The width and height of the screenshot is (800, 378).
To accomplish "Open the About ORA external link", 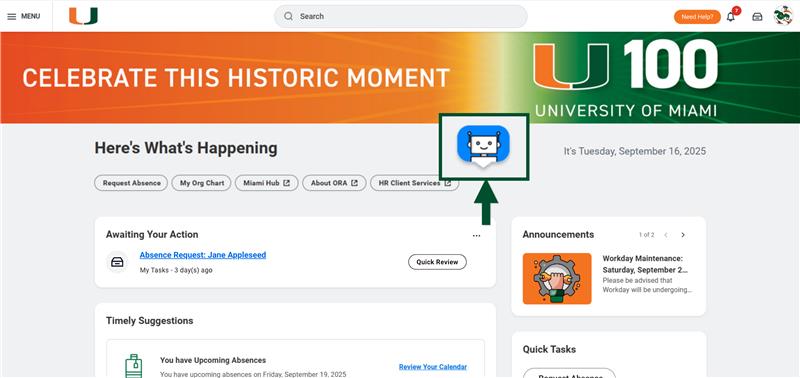I will (x=334, y=183).
